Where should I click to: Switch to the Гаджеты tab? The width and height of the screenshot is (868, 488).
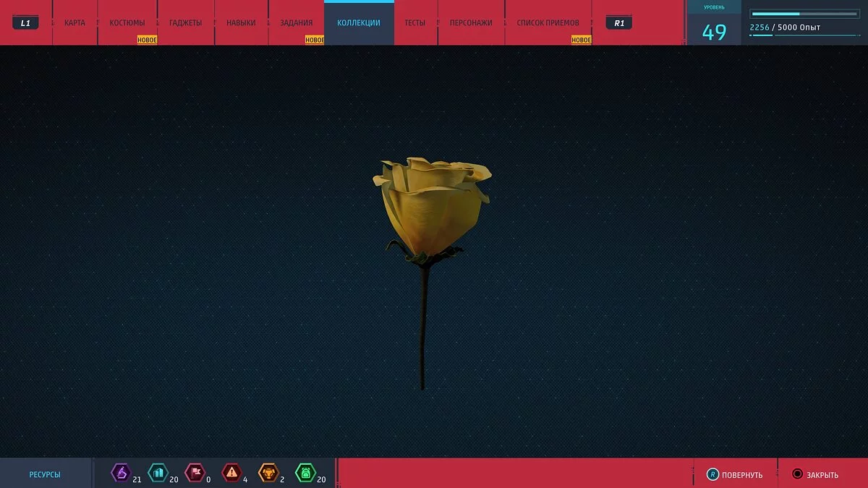point(185,23)
